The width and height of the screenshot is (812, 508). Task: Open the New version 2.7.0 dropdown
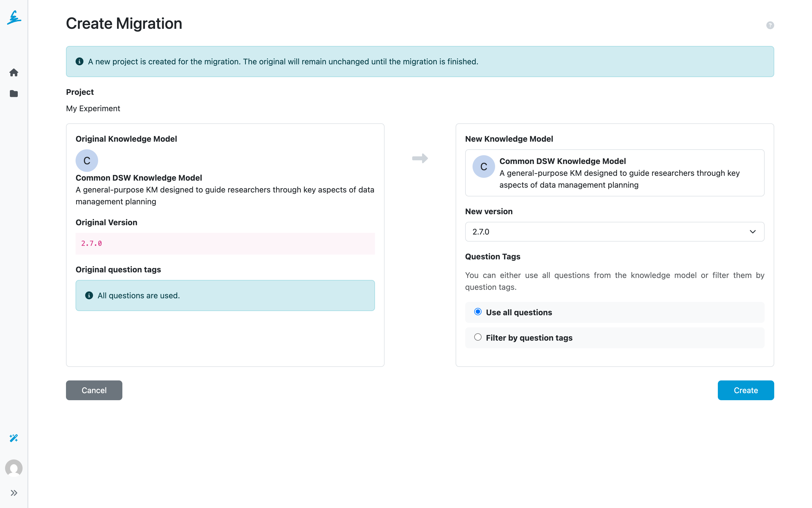click(614, 231)
